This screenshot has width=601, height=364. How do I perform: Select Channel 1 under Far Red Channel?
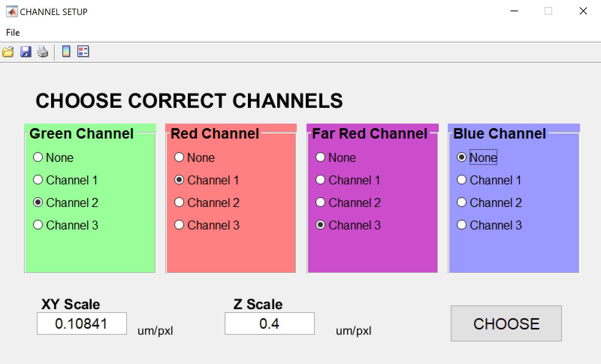coord(320,180)
